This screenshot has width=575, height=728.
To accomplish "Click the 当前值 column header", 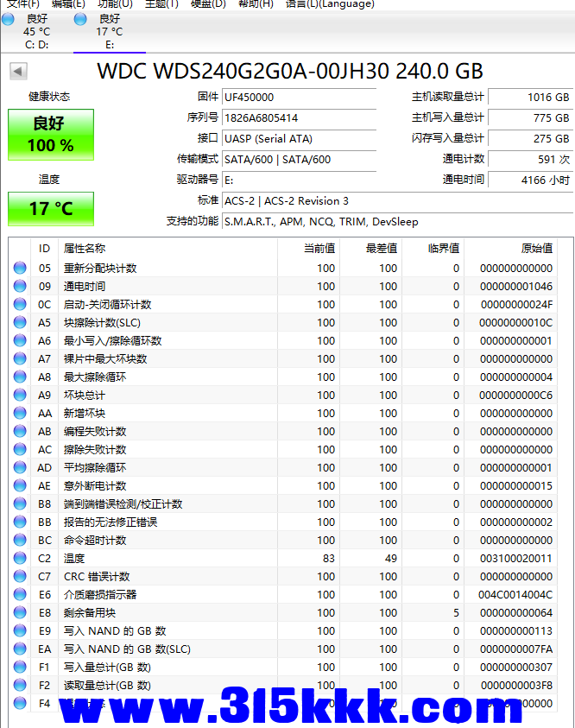I will click(x=308, y=249).
